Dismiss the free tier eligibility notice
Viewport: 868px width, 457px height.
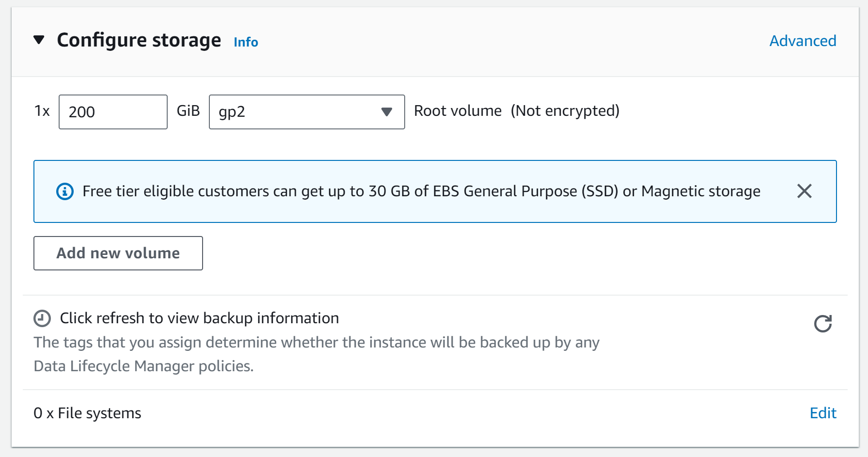pos(805,191)
